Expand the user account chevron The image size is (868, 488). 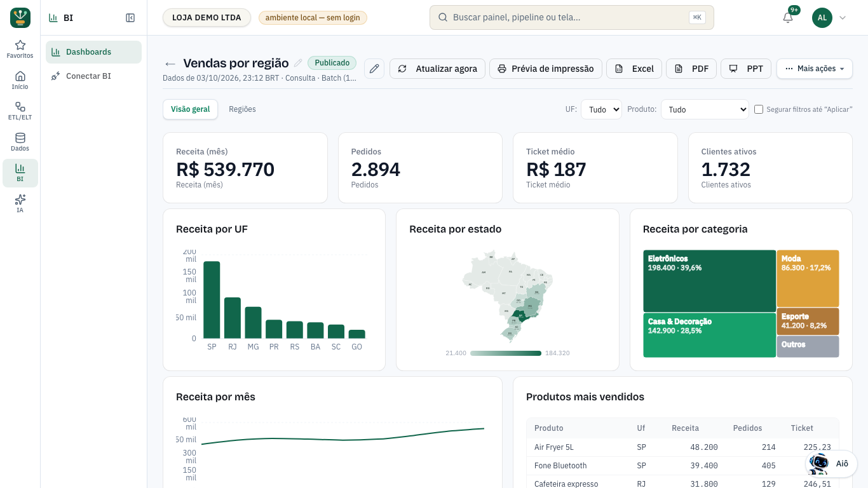point(843,18)
